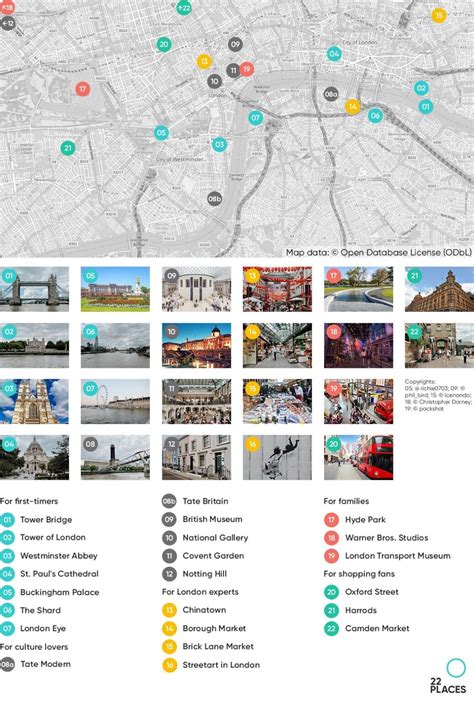
Task: Select map marker 03 near City of Westminster
Action: click(219, 144)
